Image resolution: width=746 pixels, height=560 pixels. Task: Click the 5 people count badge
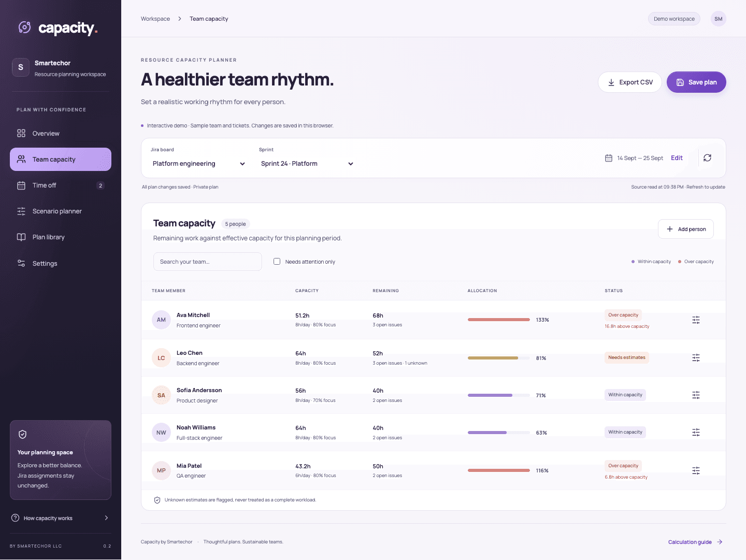(236, 224)
